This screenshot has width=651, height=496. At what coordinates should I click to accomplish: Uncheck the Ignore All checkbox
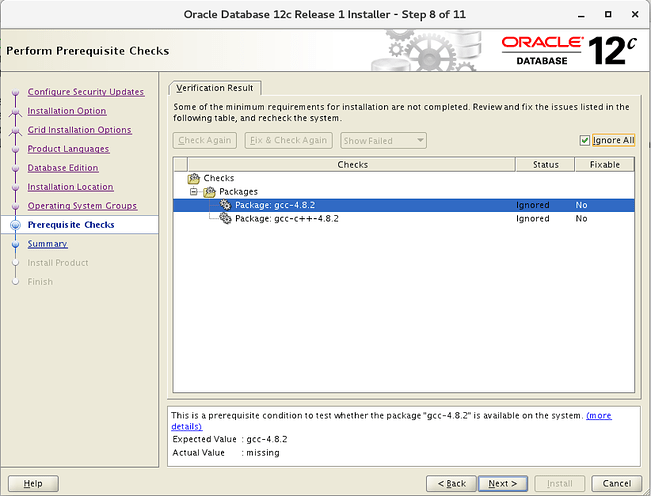coord(585,141)
